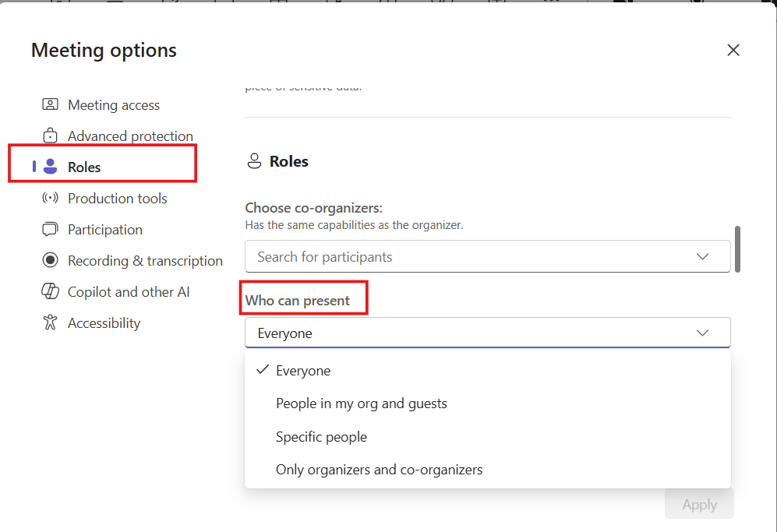Pick Only organizers and co-organizers option

[x=380, y=470]
